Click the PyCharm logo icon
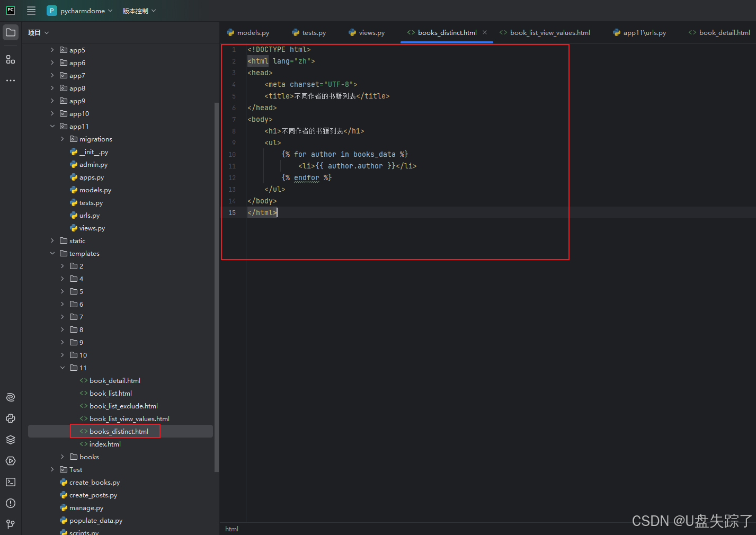 coord(11,11)
